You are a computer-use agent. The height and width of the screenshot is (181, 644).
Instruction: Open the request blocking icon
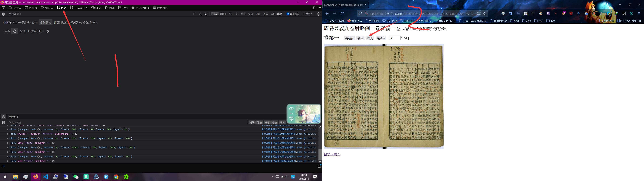[x=206, y=14]
